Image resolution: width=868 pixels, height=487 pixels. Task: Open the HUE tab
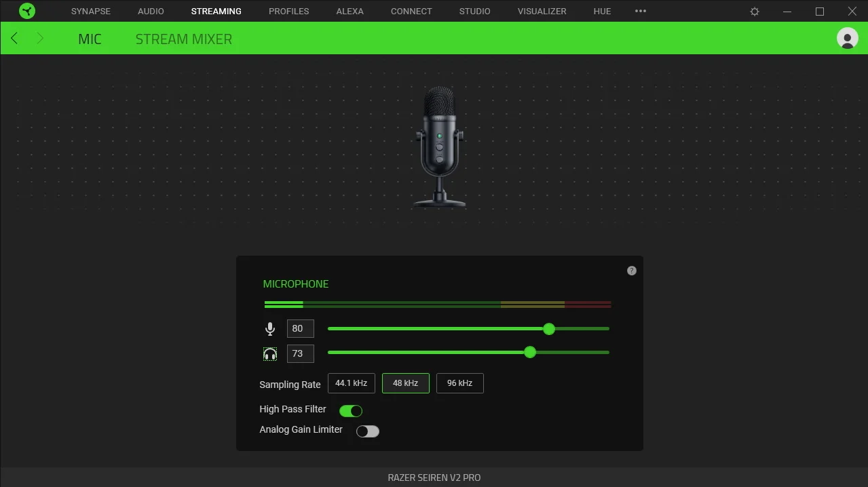[x=602, y=12]
